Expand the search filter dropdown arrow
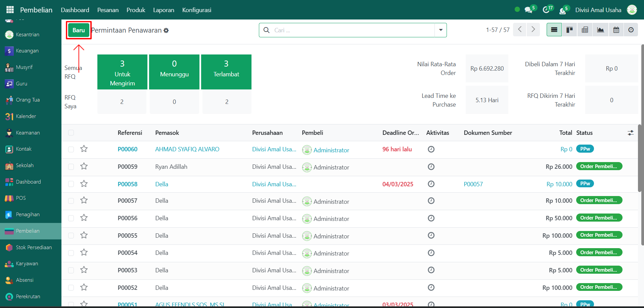 pyautogui.click(x=441, y=30)
